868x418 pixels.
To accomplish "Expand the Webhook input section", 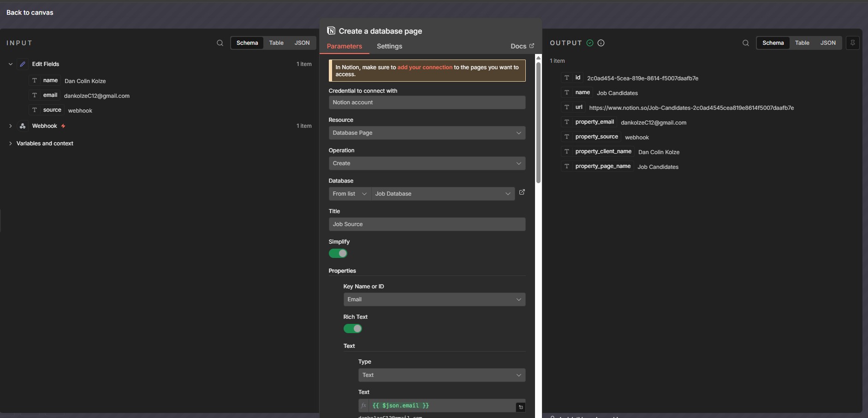I will 11,126.
